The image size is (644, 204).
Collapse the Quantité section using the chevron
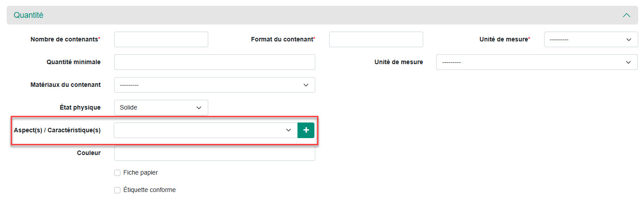tap(626, 15)
